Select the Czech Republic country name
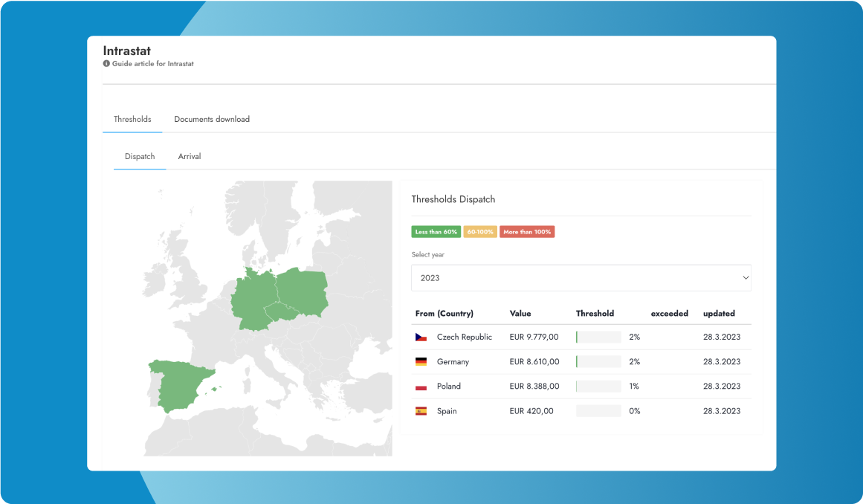 465,337
